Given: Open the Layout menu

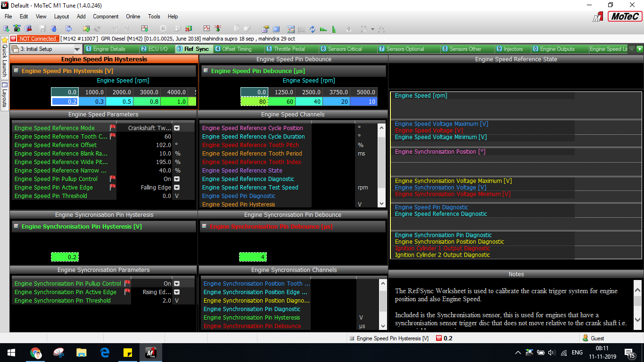Looking at the screenshot, I should pos(62,16).
